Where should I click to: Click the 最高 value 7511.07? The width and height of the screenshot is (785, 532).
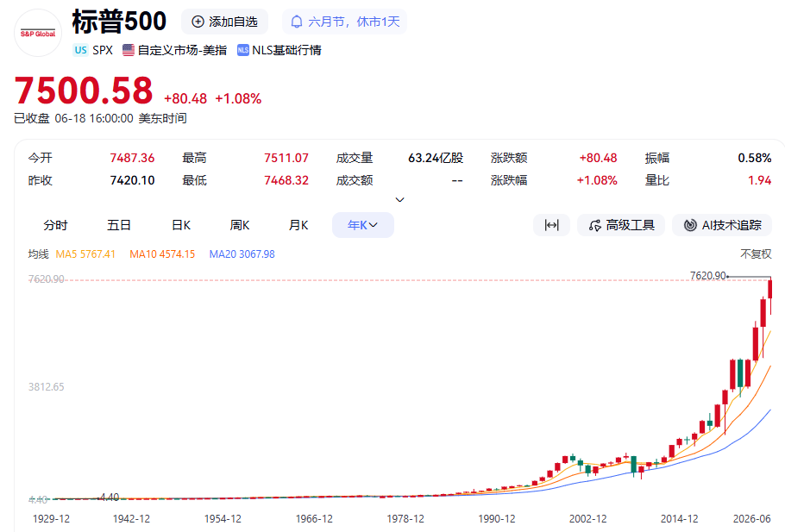point(286,158)
